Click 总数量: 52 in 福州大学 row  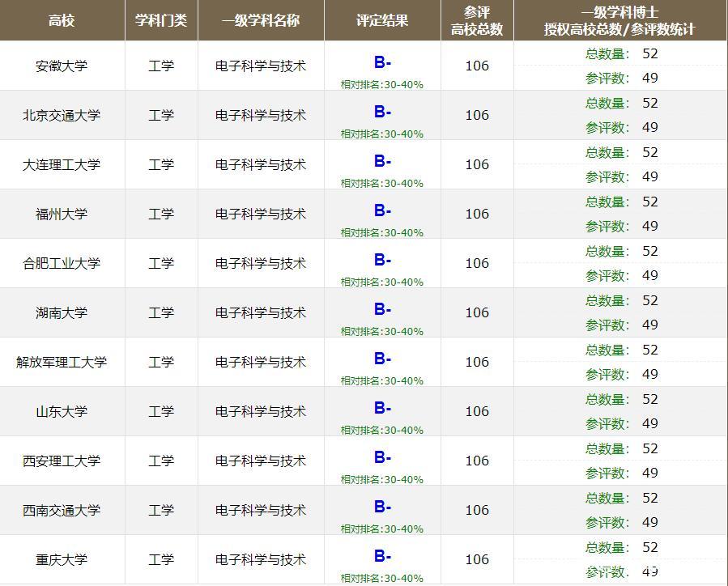622,202
